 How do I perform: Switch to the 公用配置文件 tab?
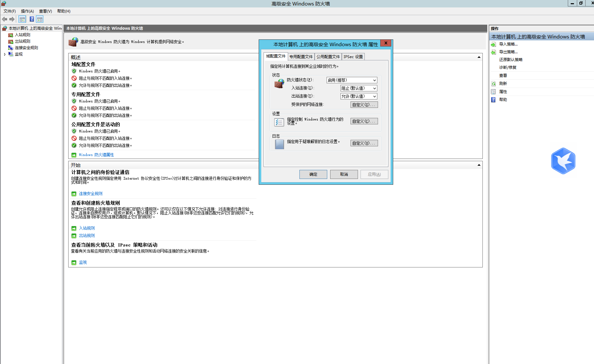point(328,57)
